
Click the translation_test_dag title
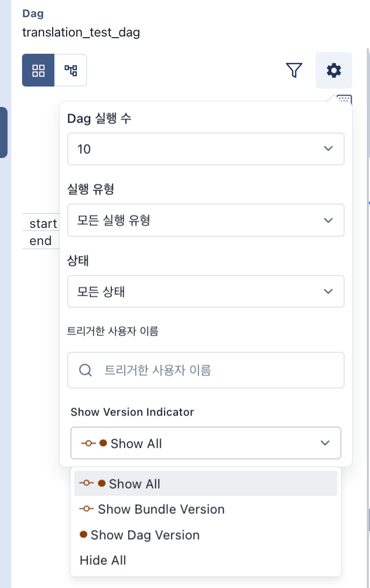coord(81,32)
